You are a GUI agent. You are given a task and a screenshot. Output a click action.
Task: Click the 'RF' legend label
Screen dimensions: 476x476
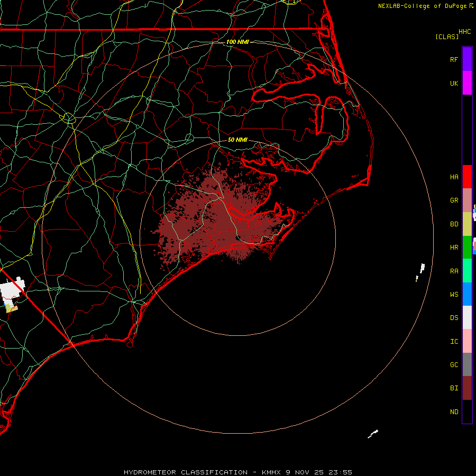click(x=454, y=59)
